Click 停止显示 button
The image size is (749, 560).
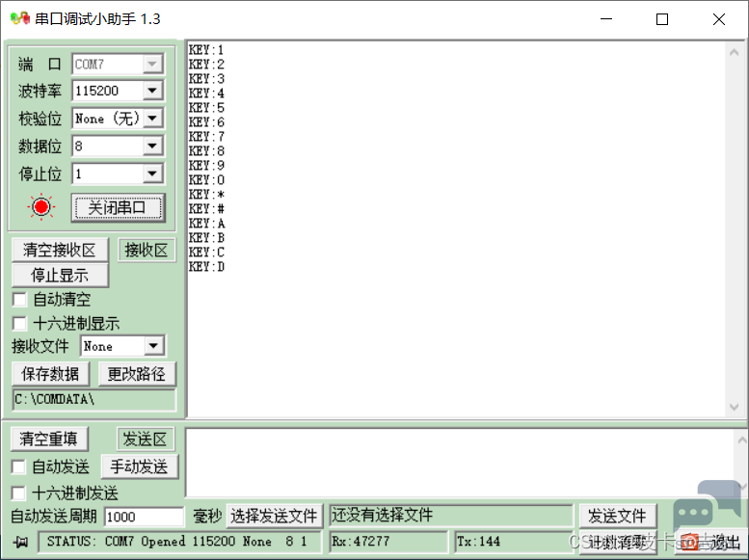(60, 276)
